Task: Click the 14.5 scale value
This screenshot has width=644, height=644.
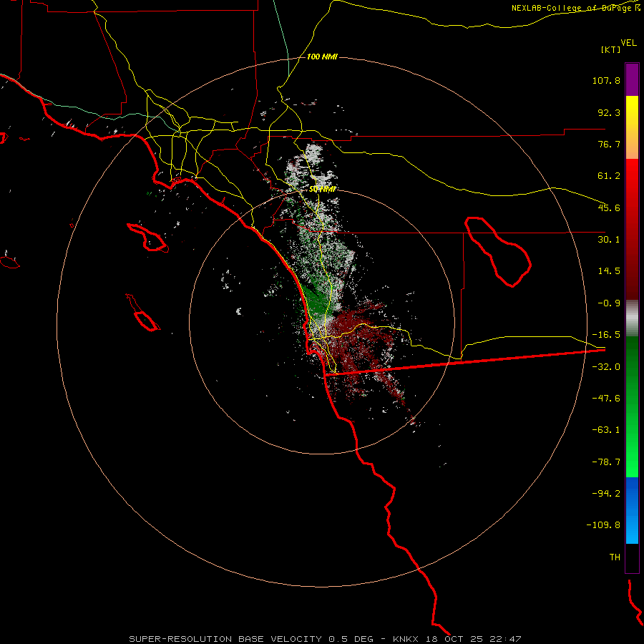Action: (x=609, y=271)
